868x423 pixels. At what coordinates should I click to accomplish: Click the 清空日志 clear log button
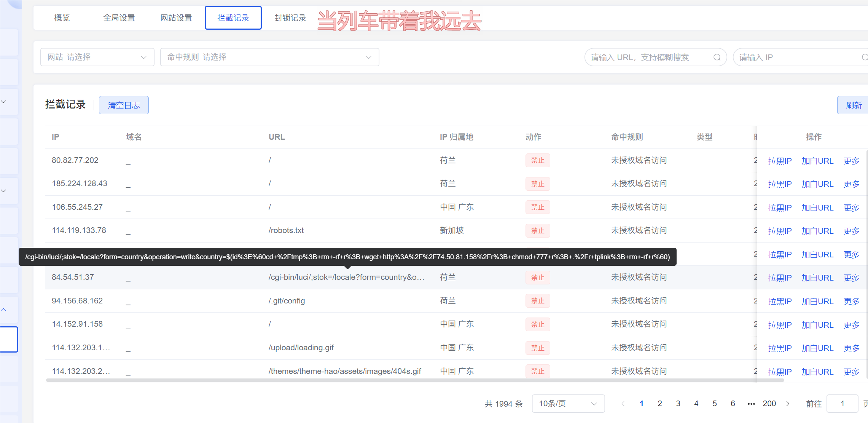click(x=124, y=105)
